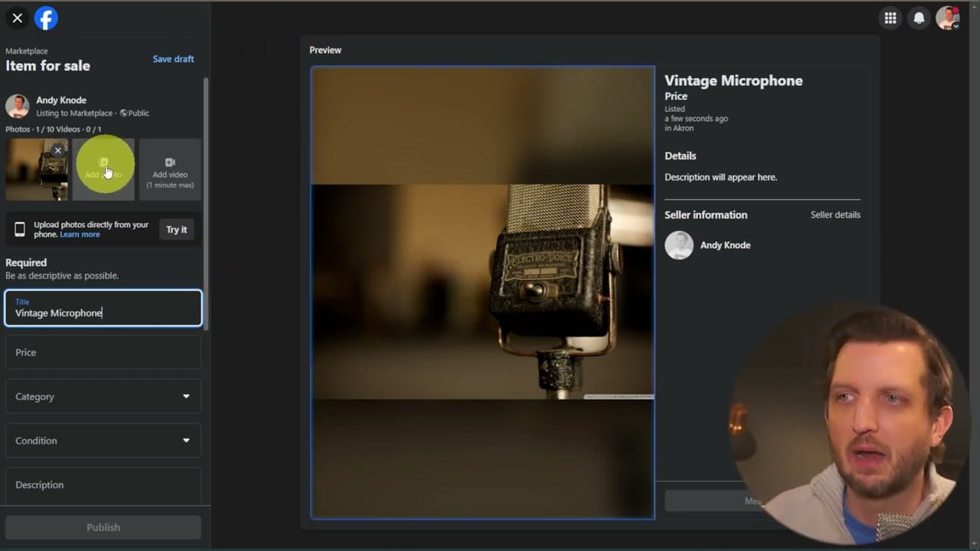Open the notifications bell icon
The height and width of the screenshot is (551, 980).
click(x=919, y=18)
